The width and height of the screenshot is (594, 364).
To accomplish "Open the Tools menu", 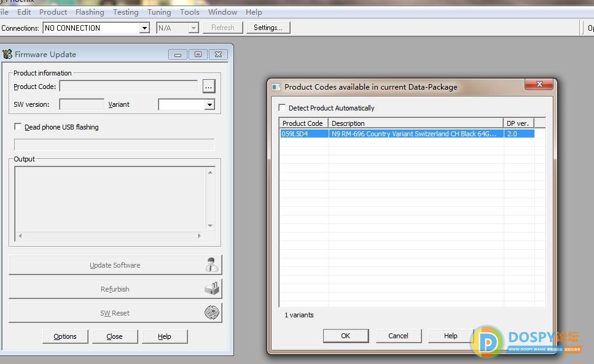I will coord(189,12).
